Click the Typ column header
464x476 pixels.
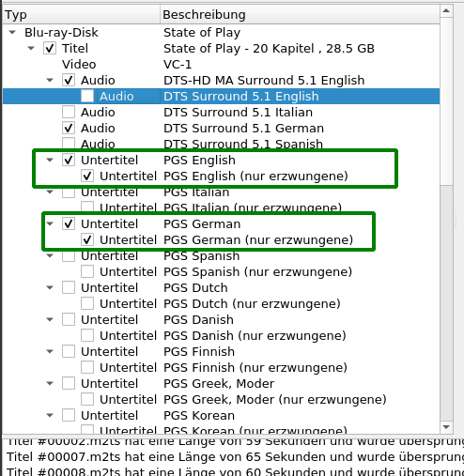click(x=82, y=15)
